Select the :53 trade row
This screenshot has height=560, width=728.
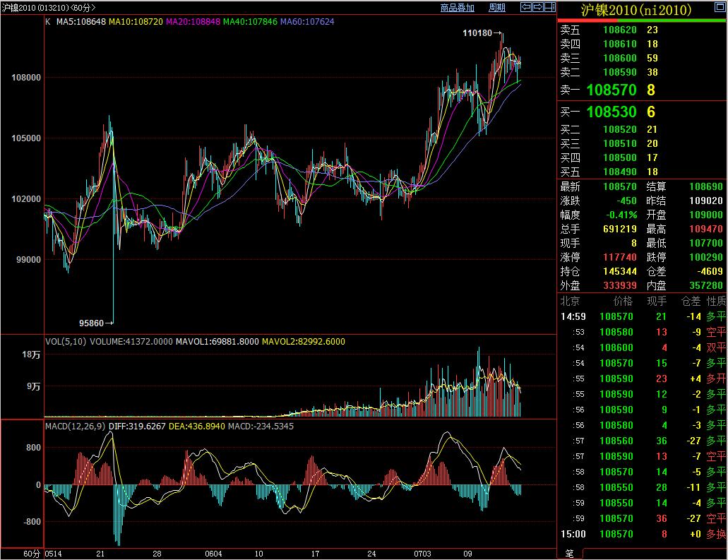[643, 332]
